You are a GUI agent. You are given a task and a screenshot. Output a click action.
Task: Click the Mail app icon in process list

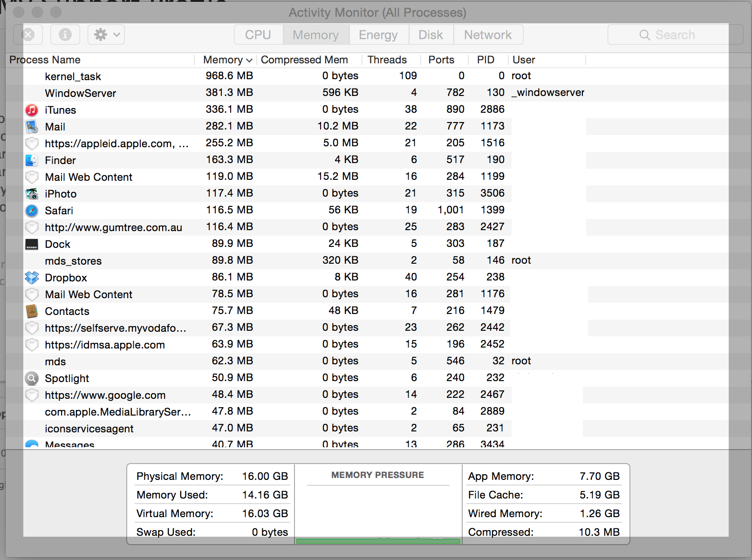click(32, 127)
